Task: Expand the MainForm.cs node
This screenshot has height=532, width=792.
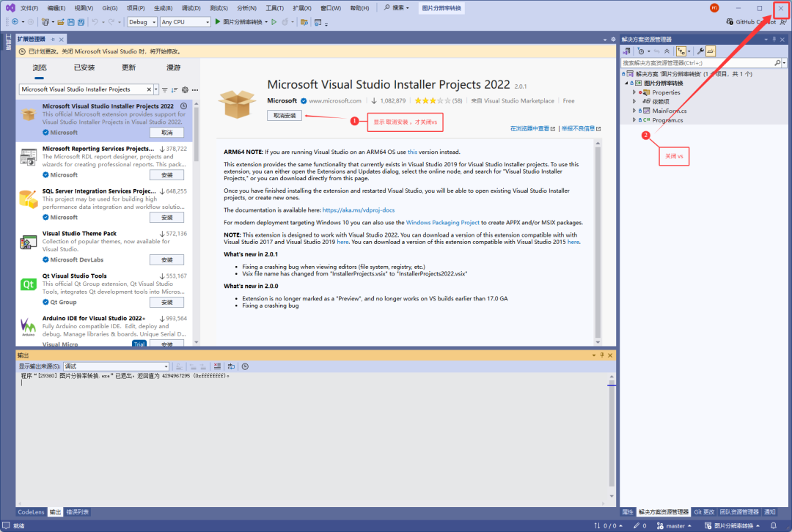Action: point(634,111)
